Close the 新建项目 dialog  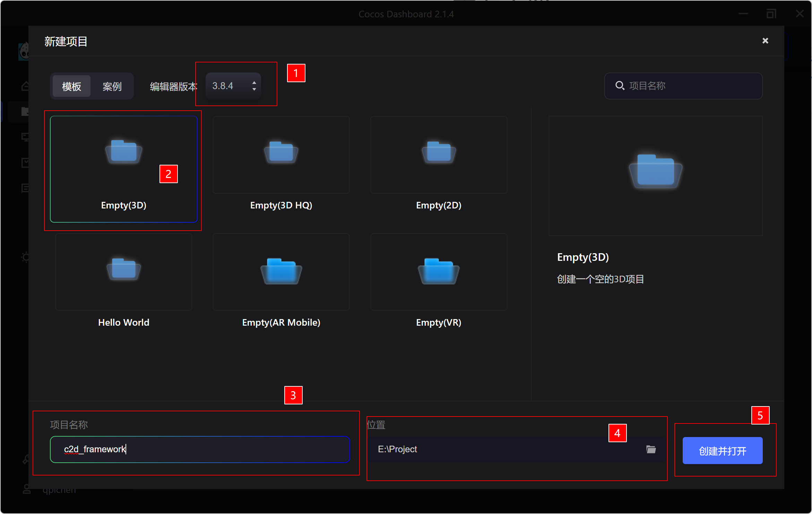click(765, 41)
